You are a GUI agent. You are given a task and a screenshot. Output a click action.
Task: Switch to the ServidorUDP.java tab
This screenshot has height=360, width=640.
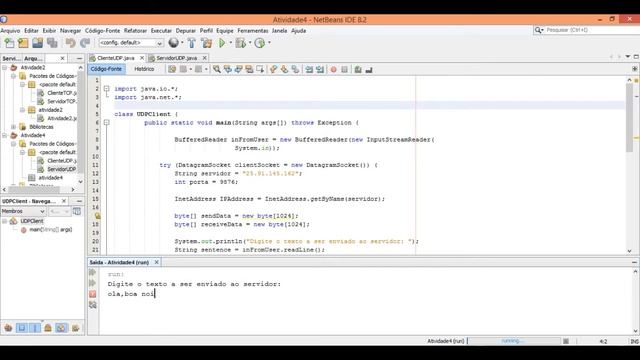coord(176,58)
